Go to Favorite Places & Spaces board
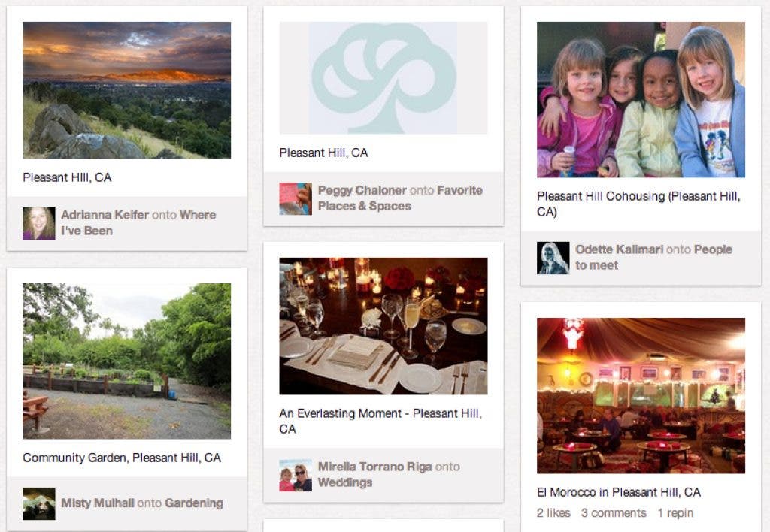The image size is (770, 532). tap(400, 198)
